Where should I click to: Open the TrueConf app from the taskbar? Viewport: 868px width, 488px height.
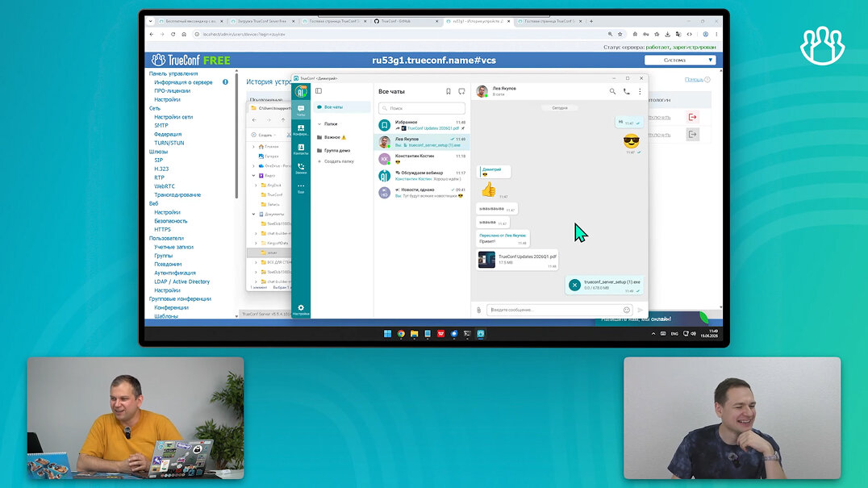pyautogui.click(x=481, y=334)
